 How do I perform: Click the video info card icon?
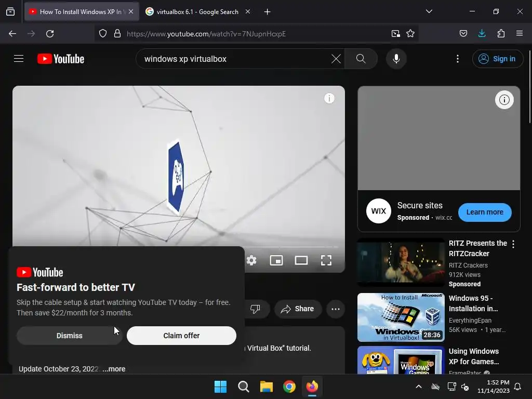tap(329, 98)
